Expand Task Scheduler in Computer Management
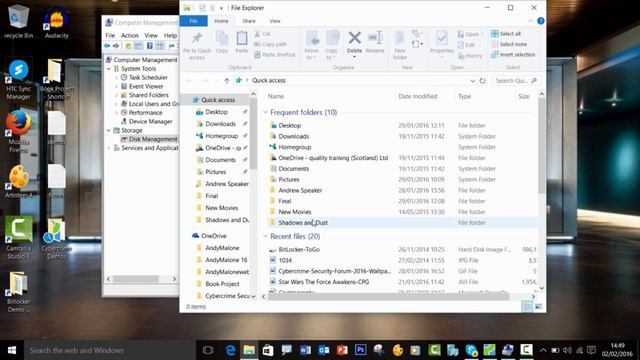 coord(117,78)
